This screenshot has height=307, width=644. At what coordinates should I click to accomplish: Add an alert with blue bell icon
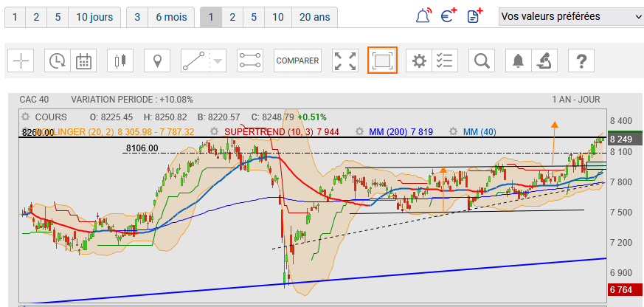tap(424, 16)
